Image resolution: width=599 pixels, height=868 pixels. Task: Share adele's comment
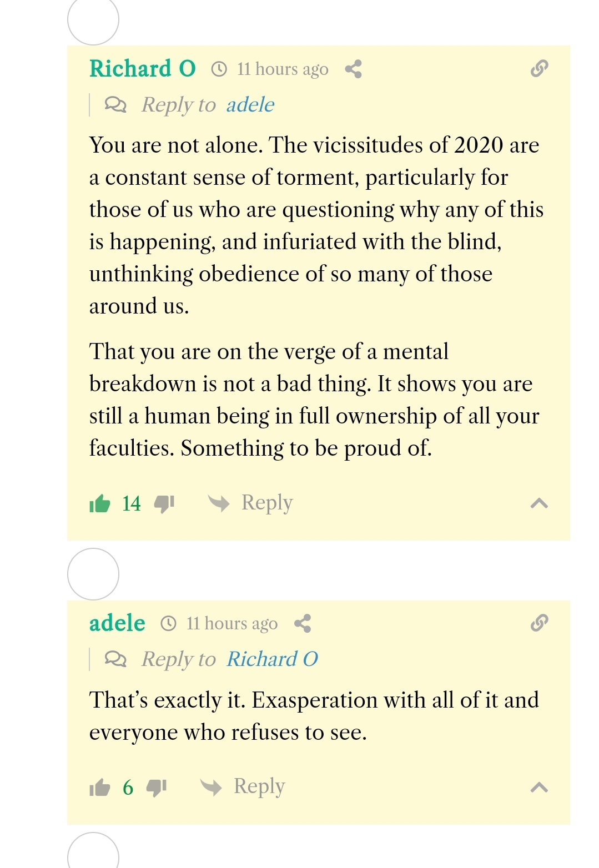tap(303, 623)
